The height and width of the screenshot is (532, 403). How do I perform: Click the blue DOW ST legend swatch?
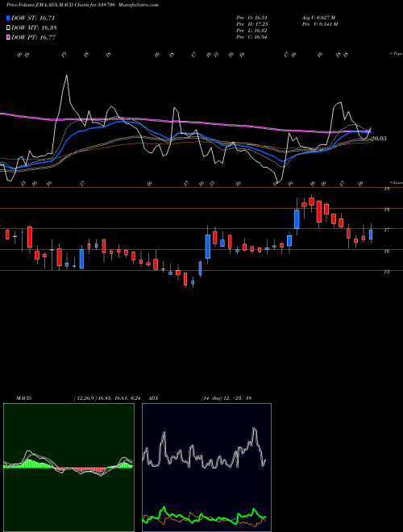coord(9,18)
